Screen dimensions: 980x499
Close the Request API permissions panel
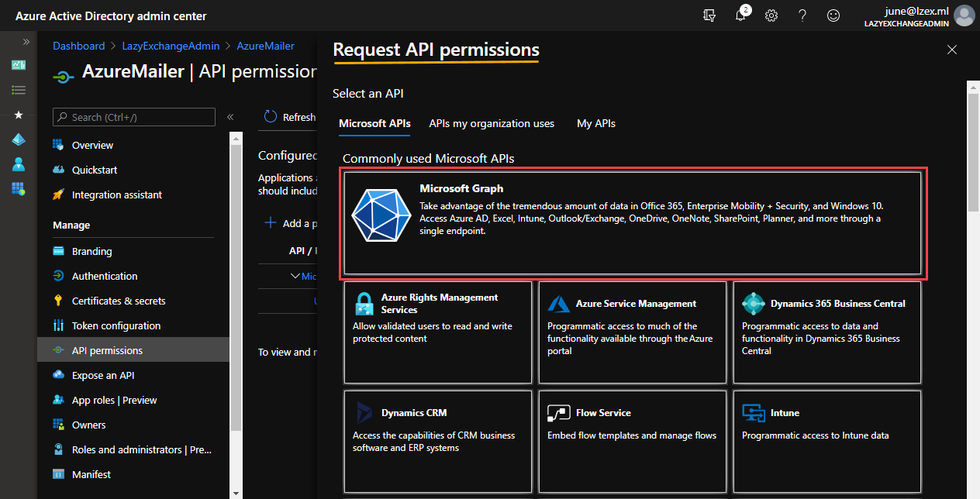tap(952, 50)
